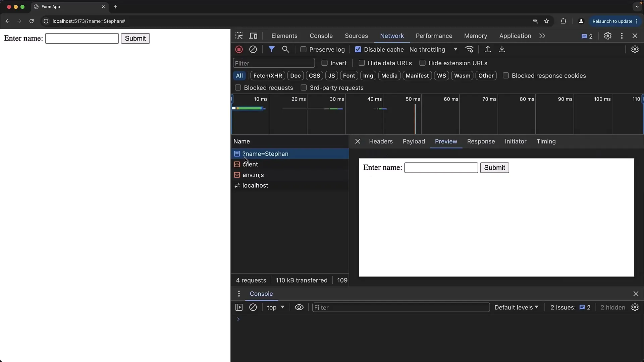Open Console settings gear
Viewport: 644px width, 362px height.
click(635, 307)
